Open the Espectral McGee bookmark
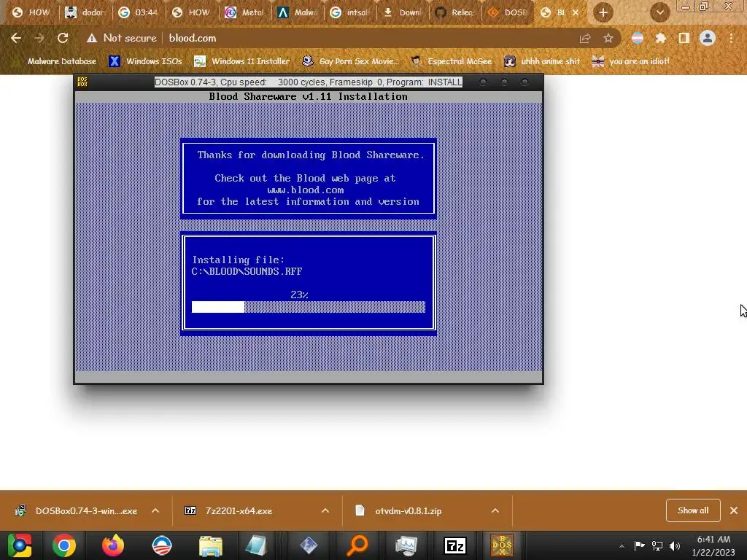The width and height of the screenshot is (747, 560). [x=451, y=61]
